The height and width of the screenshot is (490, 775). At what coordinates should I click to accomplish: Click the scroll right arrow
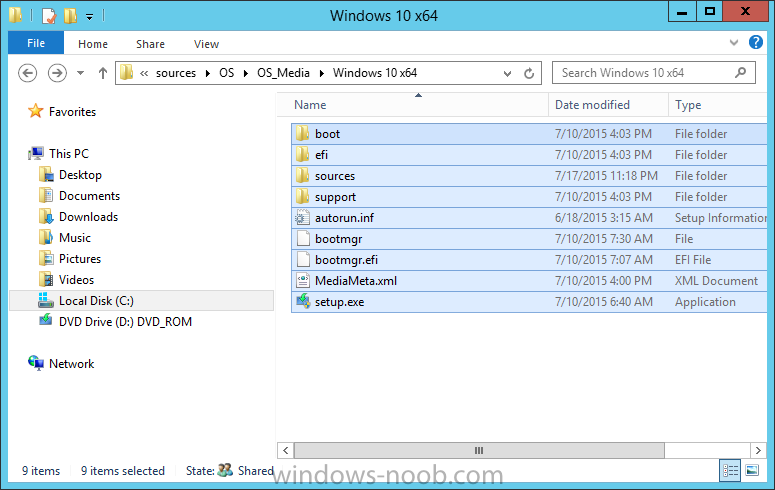pyautogui.click(x=758, y=450)
